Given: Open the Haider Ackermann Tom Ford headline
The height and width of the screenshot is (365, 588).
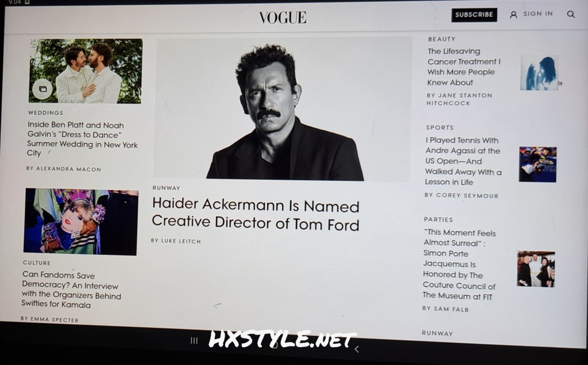Looking at the screenshot, I should point(256,215).
